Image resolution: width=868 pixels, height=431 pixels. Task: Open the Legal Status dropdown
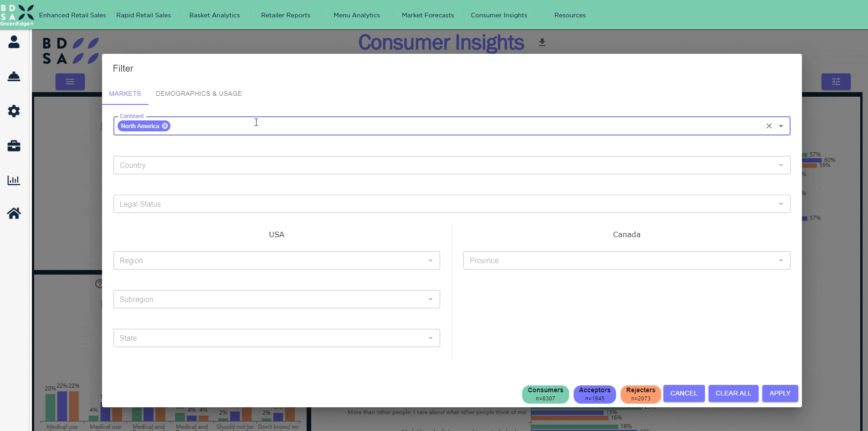click(451, 204)
